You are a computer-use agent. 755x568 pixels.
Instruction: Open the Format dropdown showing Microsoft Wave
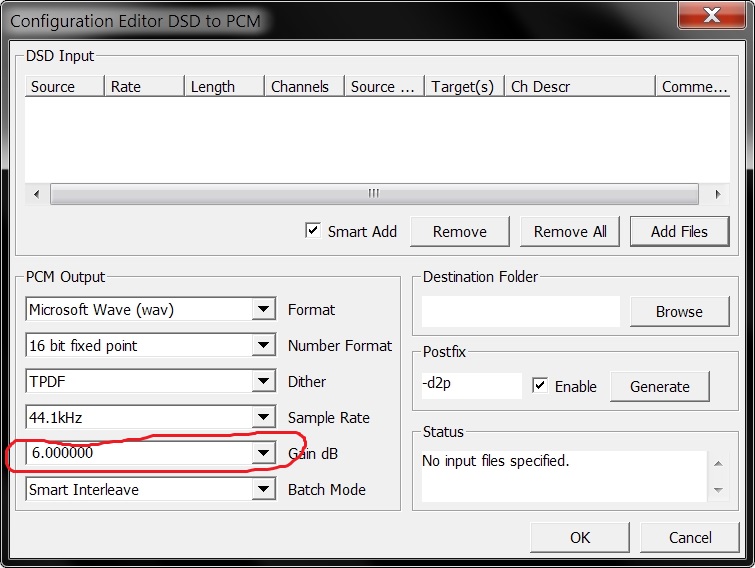(263, 309)
